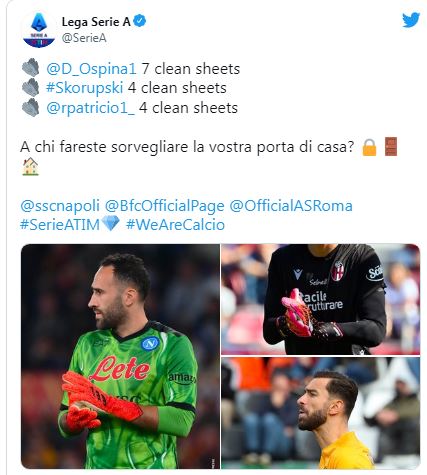Open the #Skorupski hashtag
The width and height of the screenshot is (427, 475).
85,88
